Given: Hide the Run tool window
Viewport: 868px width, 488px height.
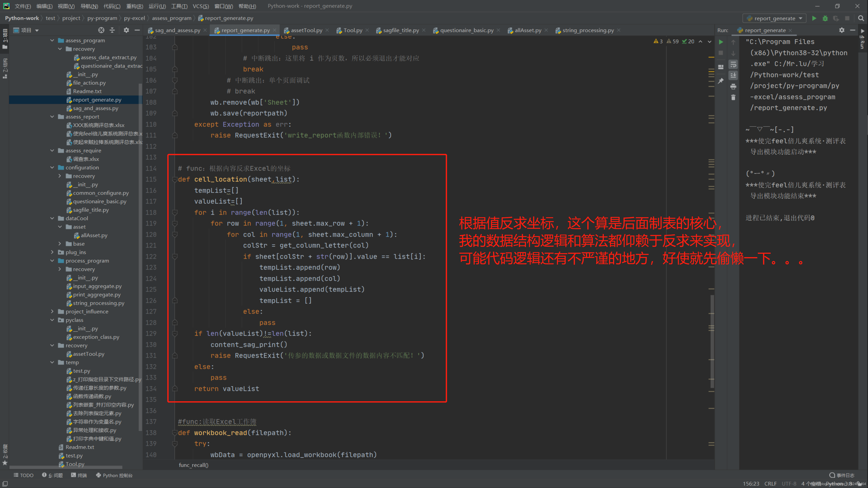Looking at the screenshot, I should (853, 30).
